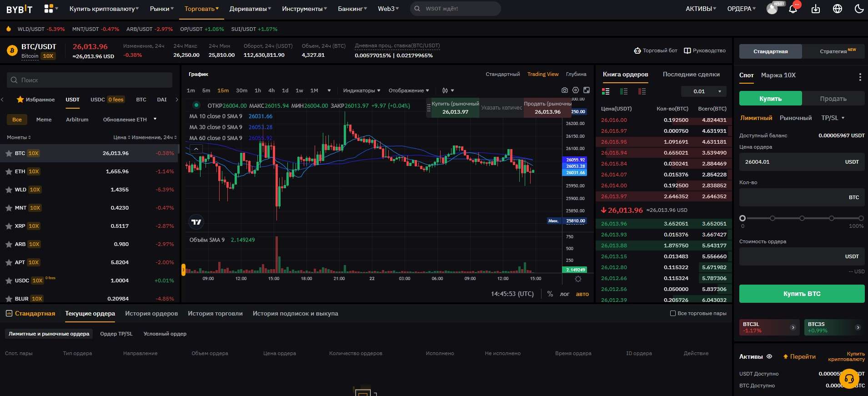Show buy-only order book view
This screenshot has height=396, width=868.
[624, 91]
